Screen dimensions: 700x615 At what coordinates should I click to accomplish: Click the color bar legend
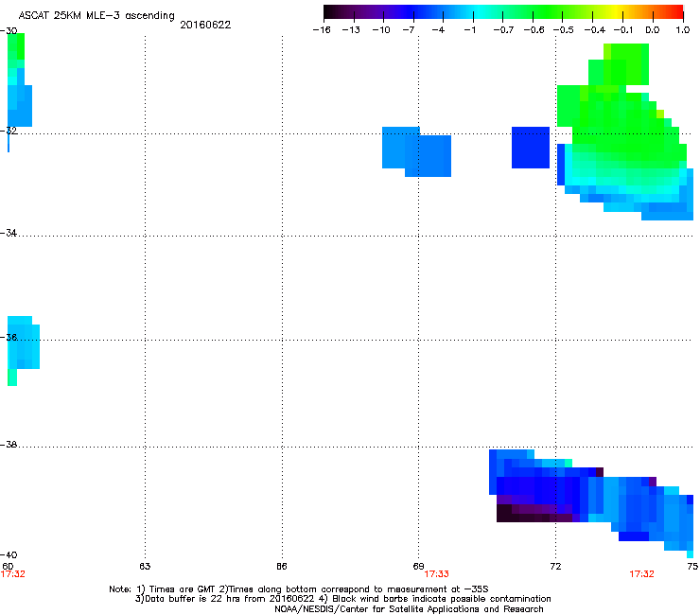pyautogui.click(x=503, y=11)
